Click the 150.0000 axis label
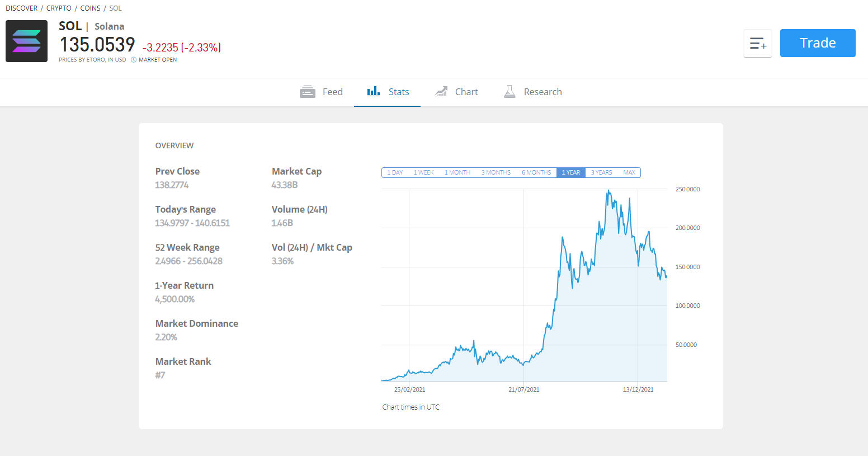Viewport: 868px width, 456px height. tap(687, 267)
